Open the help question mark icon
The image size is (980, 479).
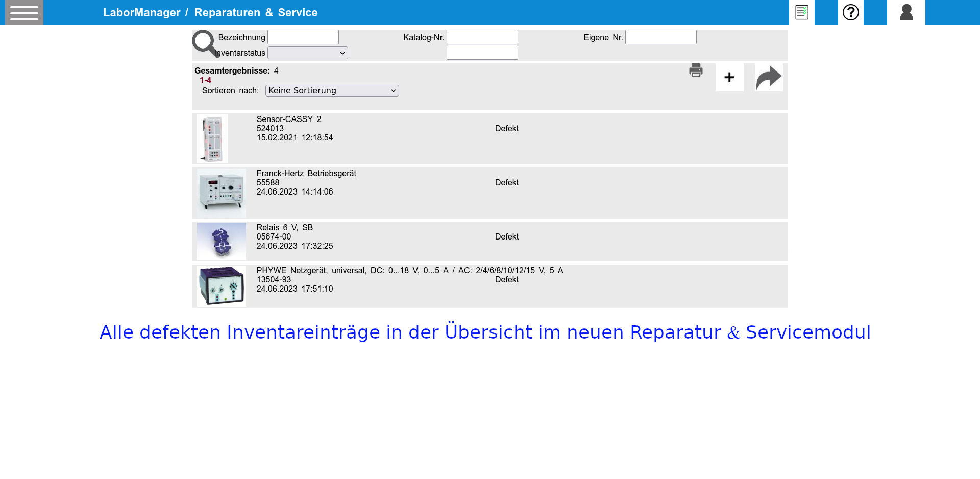click(851, 12)
